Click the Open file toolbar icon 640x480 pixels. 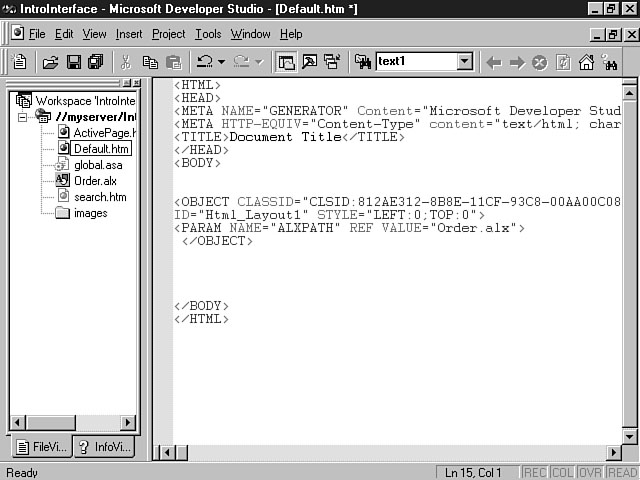[49, 62]
